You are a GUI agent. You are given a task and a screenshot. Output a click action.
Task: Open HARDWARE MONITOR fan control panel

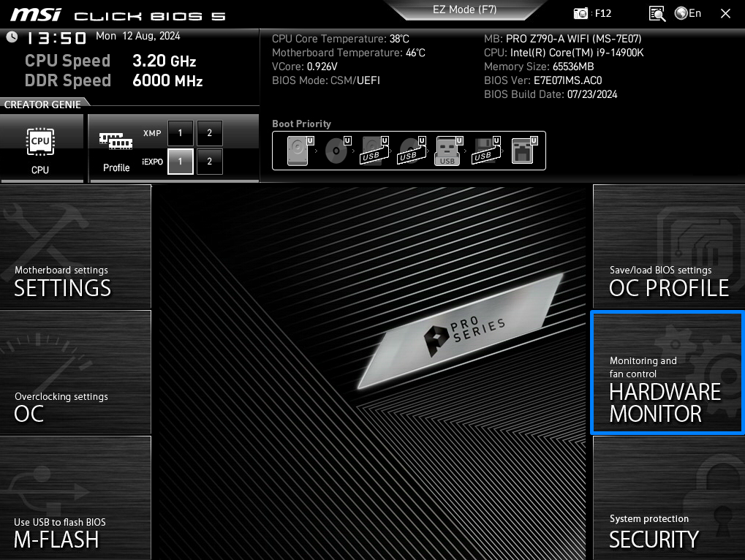(x=668, y=373)
